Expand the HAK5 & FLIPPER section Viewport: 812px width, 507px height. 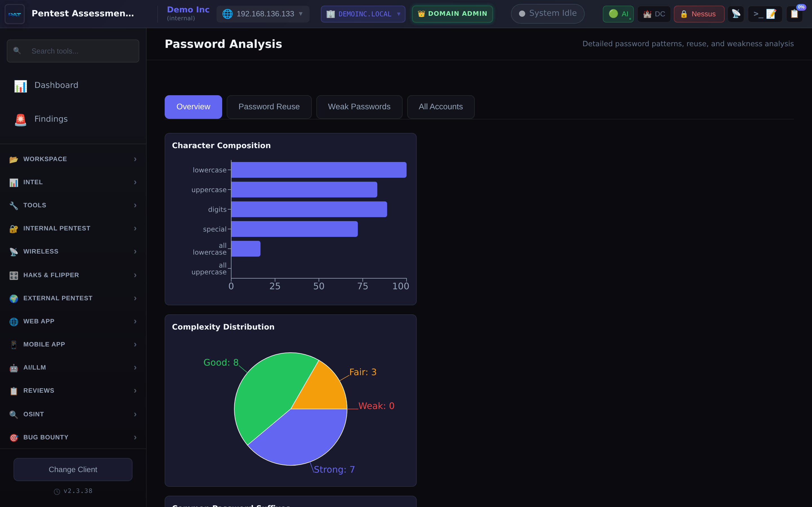coord(51,275)
